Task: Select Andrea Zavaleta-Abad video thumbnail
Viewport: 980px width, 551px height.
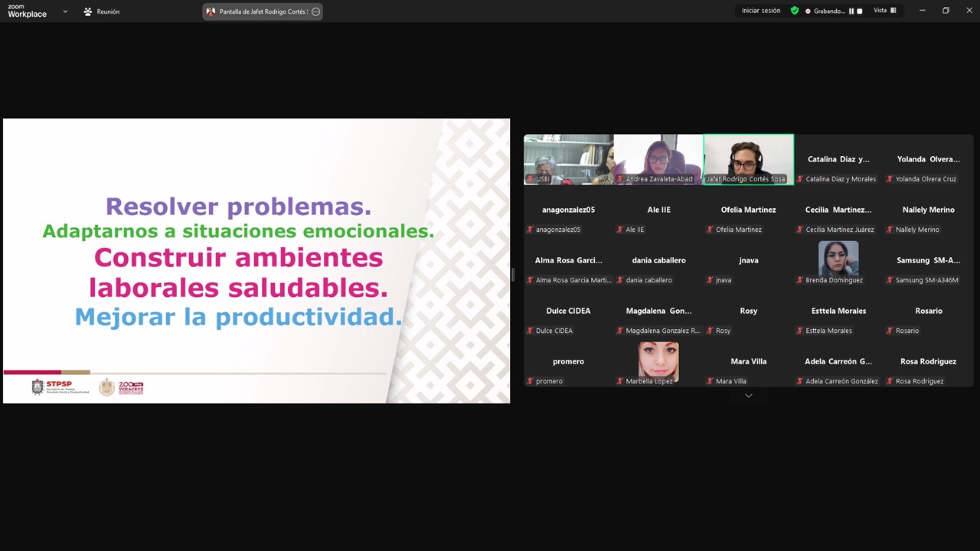Action: (658, 158)
